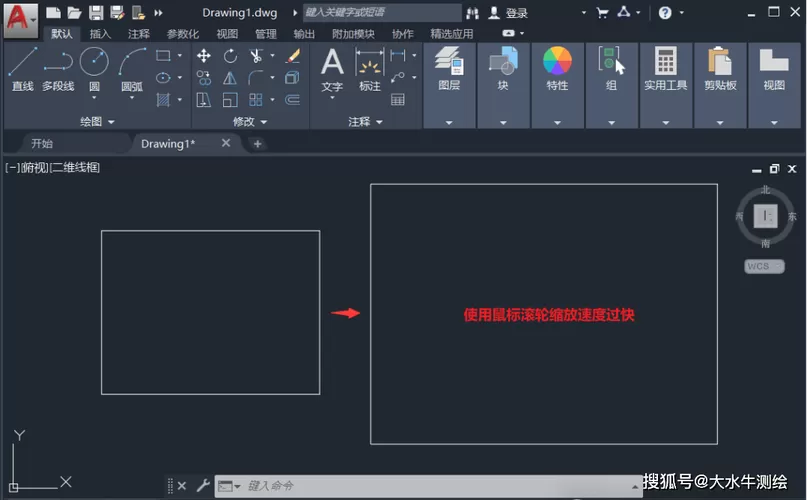Select the Fillet tool icon
Screen dimensions: 807x500
[x=256, y=78]
